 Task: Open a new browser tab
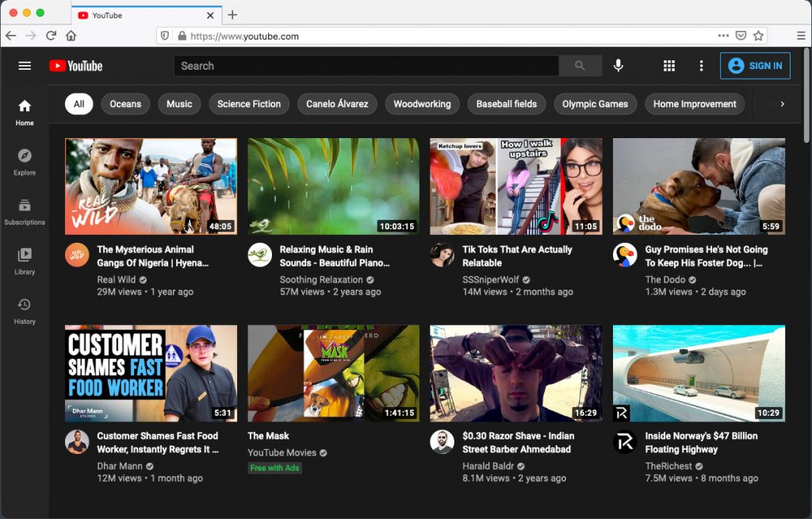tap(232, 15)
